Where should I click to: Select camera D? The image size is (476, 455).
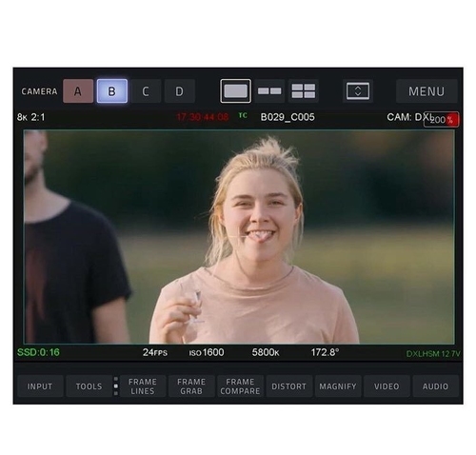point(180,91)
